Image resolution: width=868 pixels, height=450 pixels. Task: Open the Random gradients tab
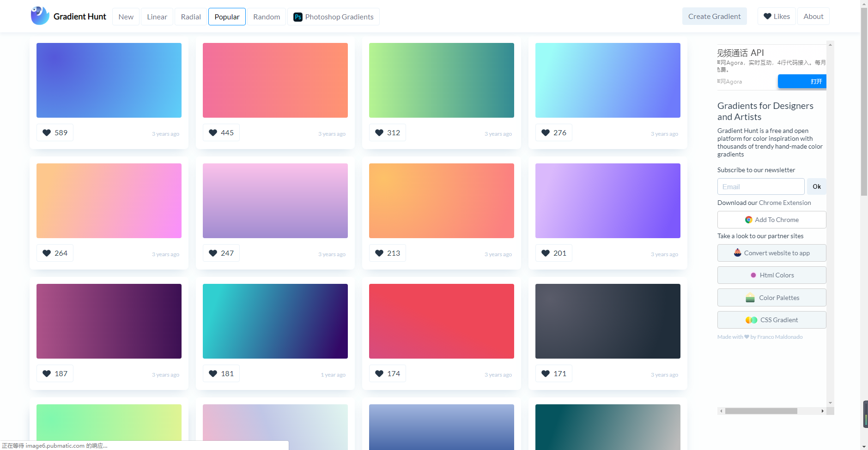coord(267,17)
